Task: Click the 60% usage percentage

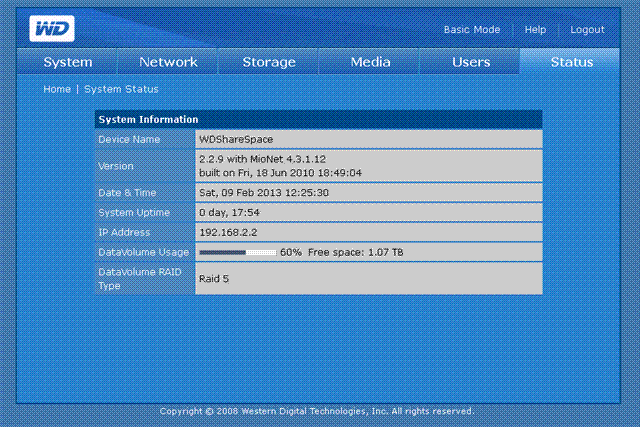Action: [291, 252]
